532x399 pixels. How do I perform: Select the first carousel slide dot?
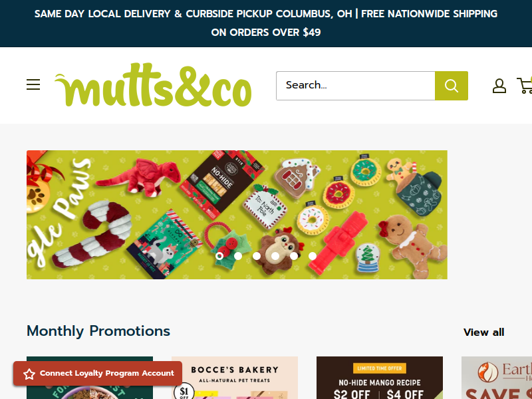click(219, 256)
